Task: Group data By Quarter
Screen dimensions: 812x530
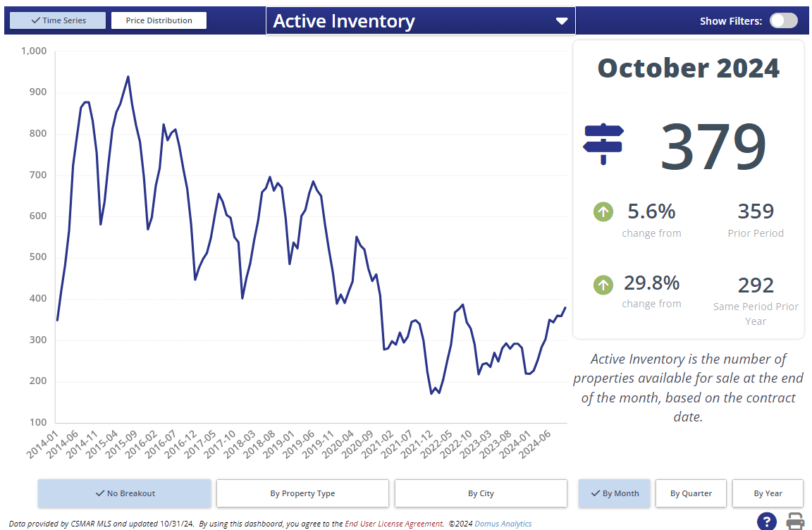Action: (691, 493)
